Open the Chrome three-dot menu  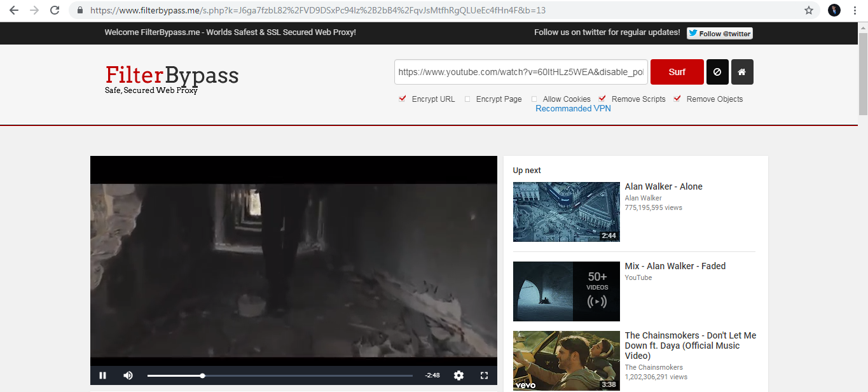(x=855, y=10)
